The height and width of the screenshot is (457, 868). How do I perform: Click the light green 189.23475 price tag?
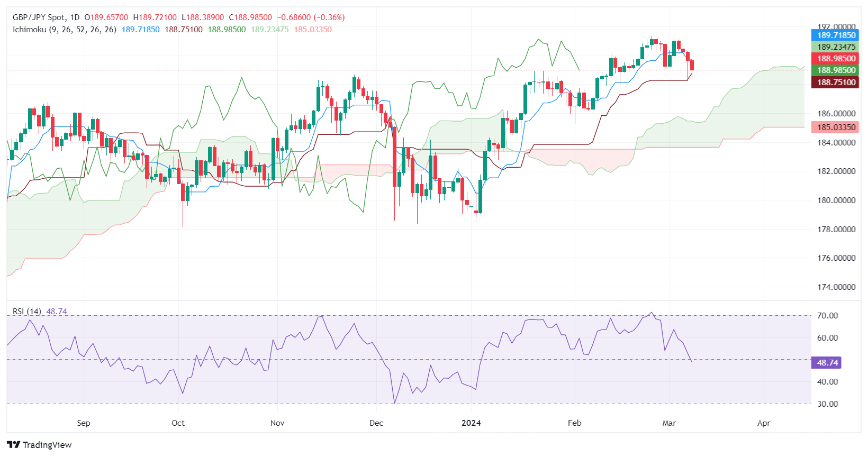(836, 47)
